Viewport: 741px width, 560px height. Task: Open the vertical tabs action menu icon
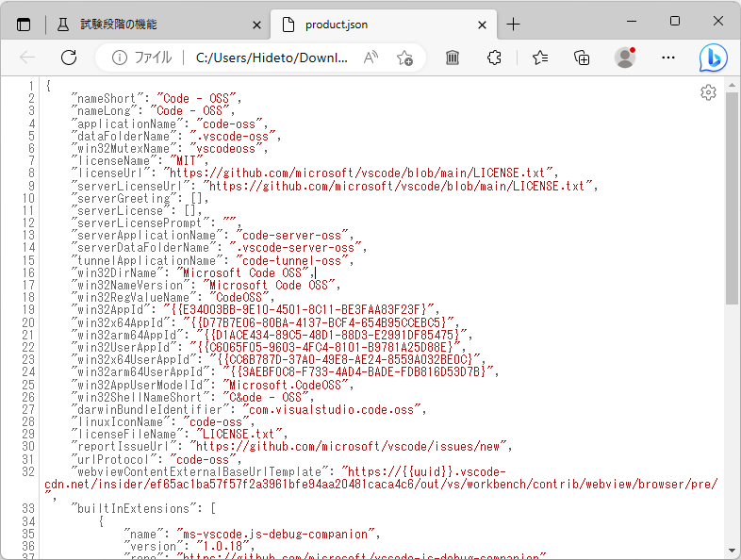click(x=24, y=25)
